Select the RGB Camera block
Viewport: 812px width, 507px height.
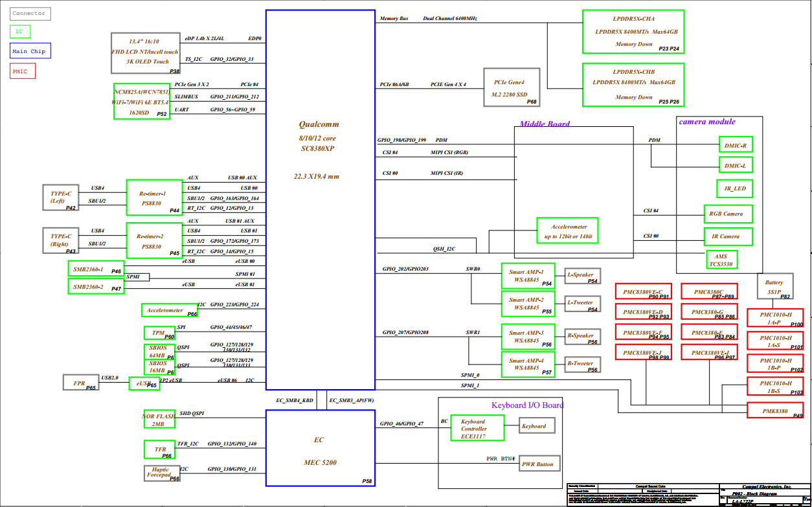pos(728,213)
